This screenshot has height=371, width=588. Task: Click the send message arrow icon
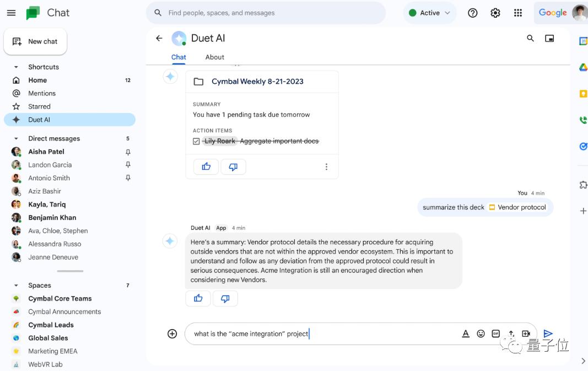(547, 334)
